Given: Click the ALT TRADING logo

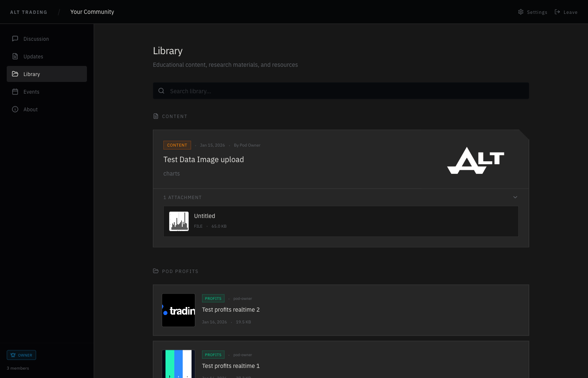Looking at the screenshot, I should pos(29,12).
